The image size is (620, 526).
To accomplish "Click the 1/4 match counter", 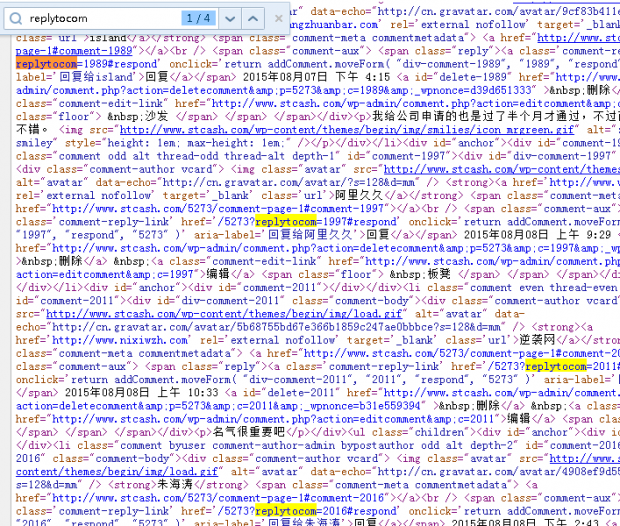I will tap(196, 18).
